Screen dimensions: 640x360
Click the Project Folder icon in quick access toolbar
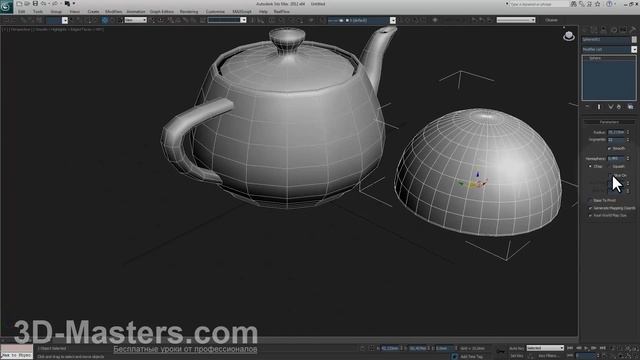coord(67,4)
